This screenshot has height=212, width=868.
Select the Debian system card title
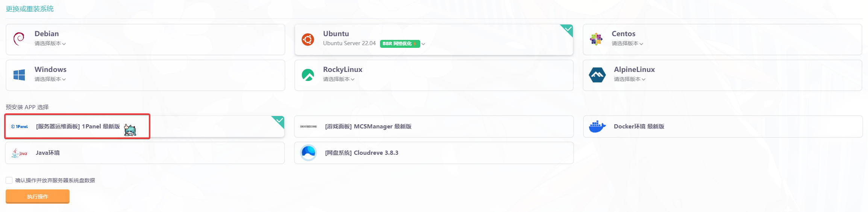(x=47, y=34)
